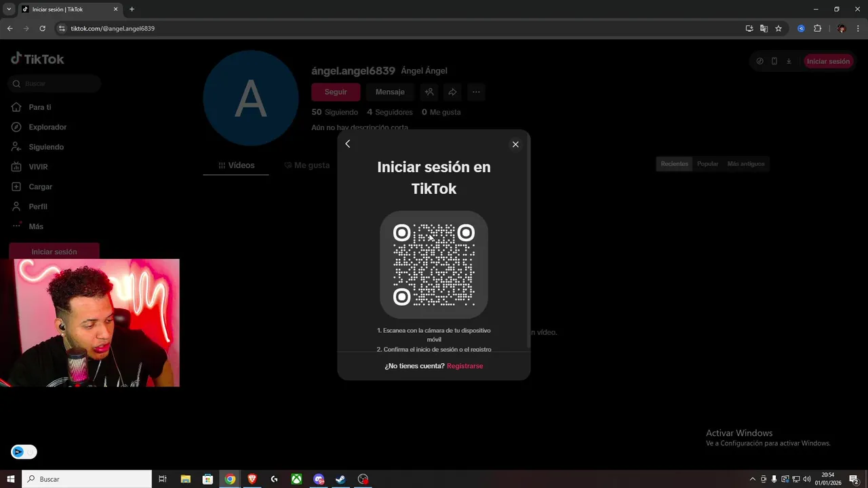Viewport: 868px width, 488px height.
Task: Open the Windows notification center
Action: 854,479
